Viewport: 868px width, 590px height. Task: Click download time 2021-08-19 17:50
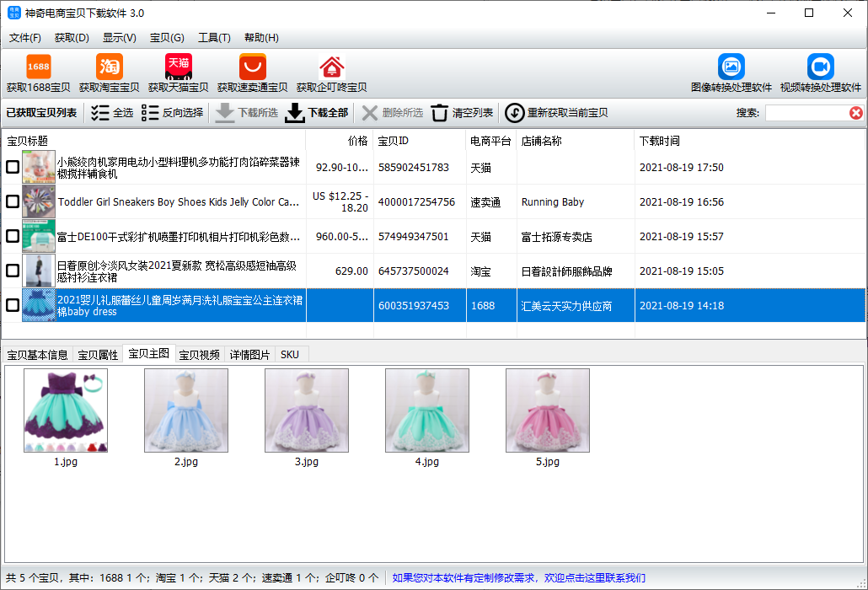click(682, 167)
